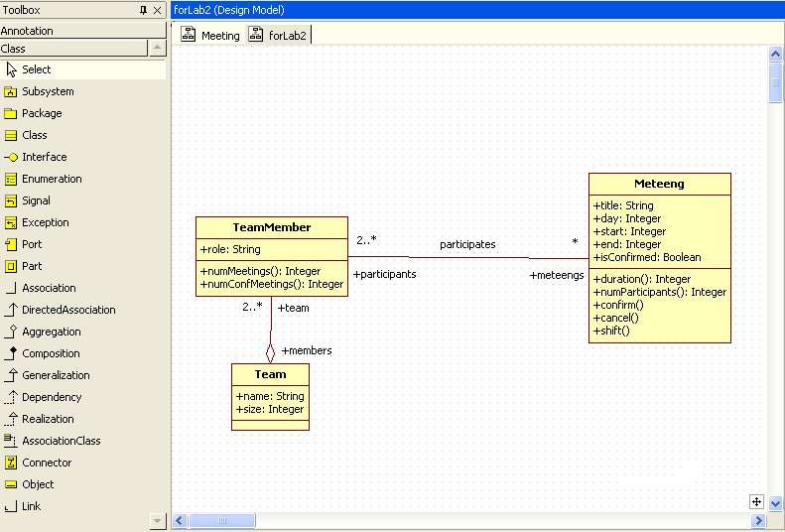Collapse the Class toolbox section header
785x532 pixels.
73,49
